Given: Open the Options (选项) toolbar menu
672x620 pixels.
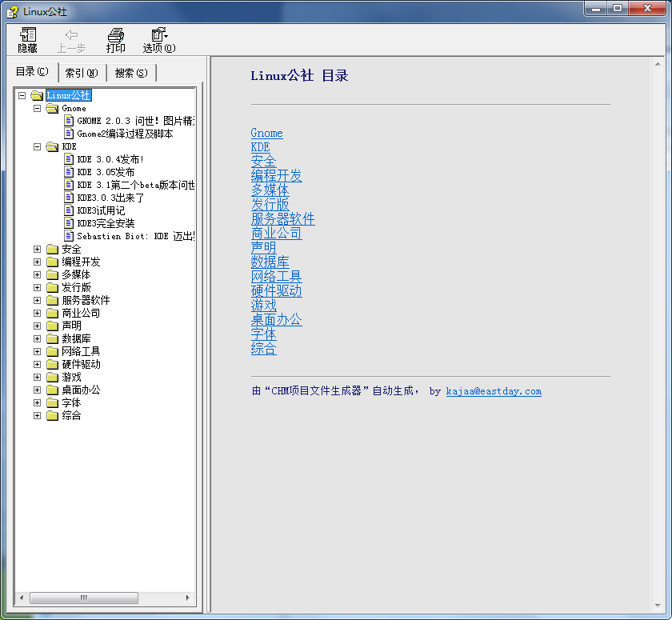Looking at the screenshot, I should click(x=158, y=35).
